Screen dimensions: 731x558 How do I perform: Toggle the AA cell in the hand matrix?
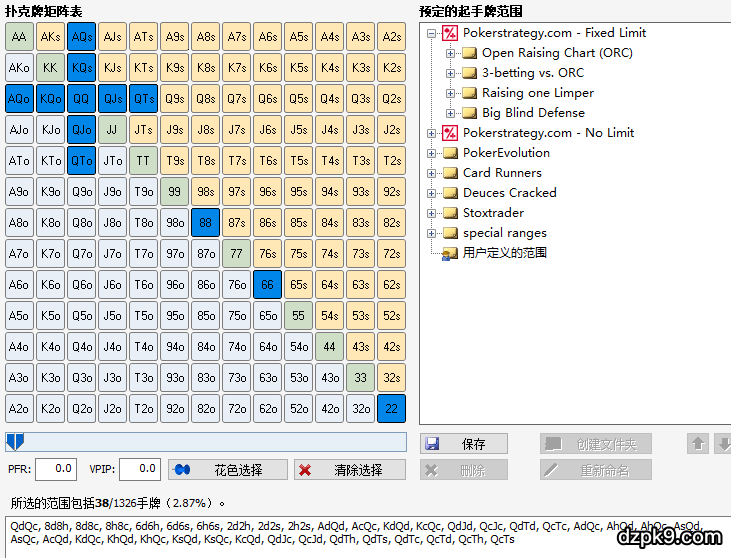(x=18, y=37)
